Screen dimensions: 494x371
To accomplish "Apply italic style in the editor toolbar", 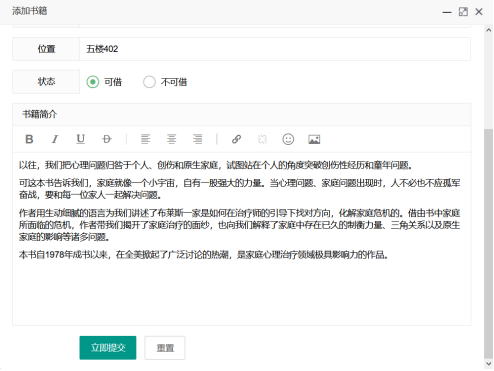I will point(55,139).
